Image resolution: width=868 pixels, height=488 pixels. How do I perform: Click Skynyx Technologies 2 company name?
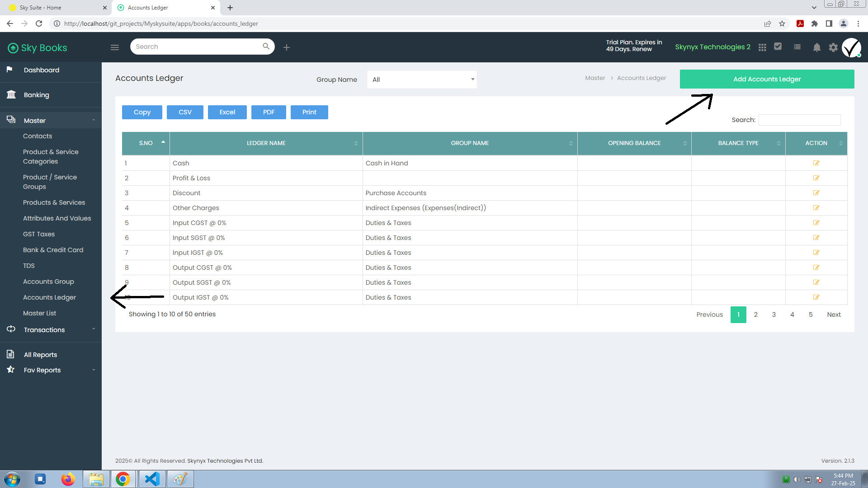coord(712,47)
